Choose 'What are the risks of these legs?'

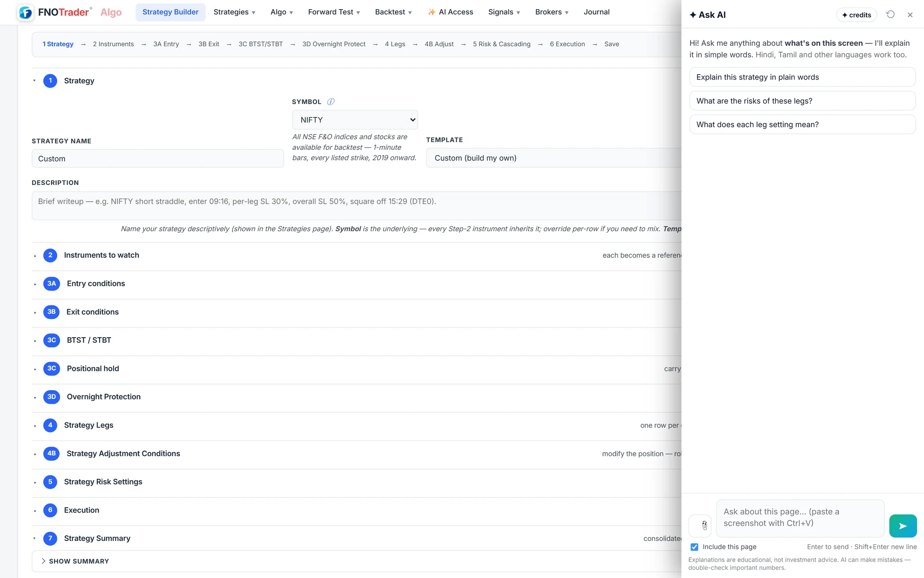[x=802, y=101]
